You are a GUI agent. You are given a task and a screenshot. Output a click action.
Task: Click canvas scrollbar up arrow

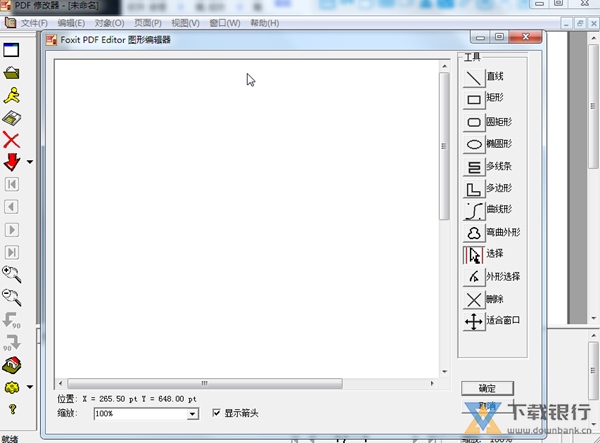click(x=444, y=66)
